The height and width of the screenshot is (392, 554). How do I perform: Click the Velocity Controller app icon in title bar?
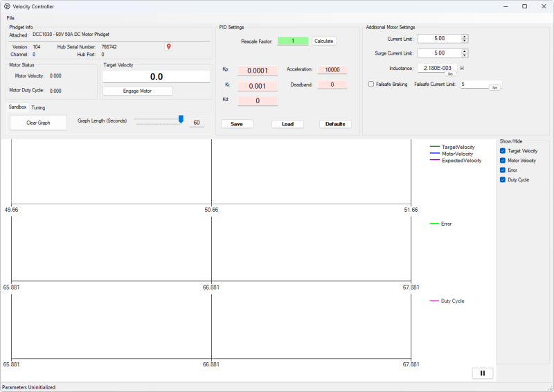tap(7, 6)
